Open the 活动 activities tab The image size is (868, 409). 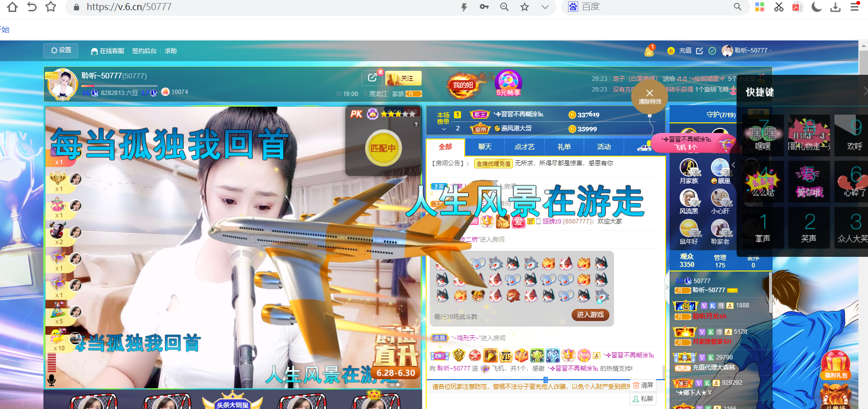pos(604,147)
